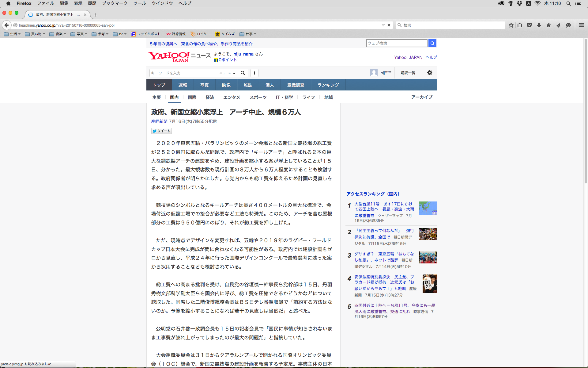Click the plus button beside keyword search
Viewport: 588px width, 368px height.
254,73
